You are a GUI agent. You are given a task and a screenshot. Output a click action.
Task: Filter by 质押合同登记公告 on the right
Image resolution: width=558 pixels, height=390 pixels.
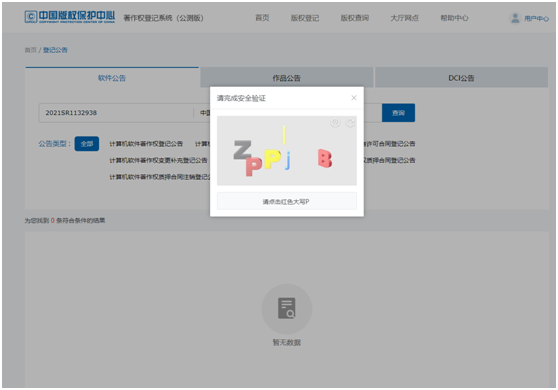click(389, 160)
